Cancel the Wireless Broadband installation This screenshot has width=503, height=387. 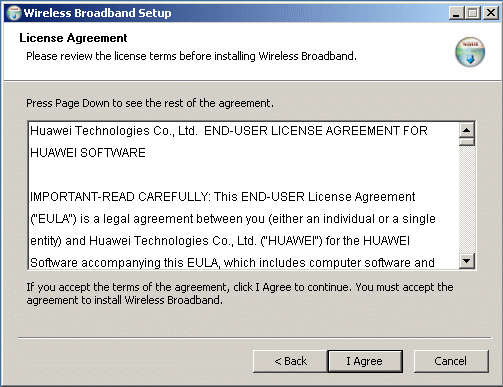[x=451, y=361]
